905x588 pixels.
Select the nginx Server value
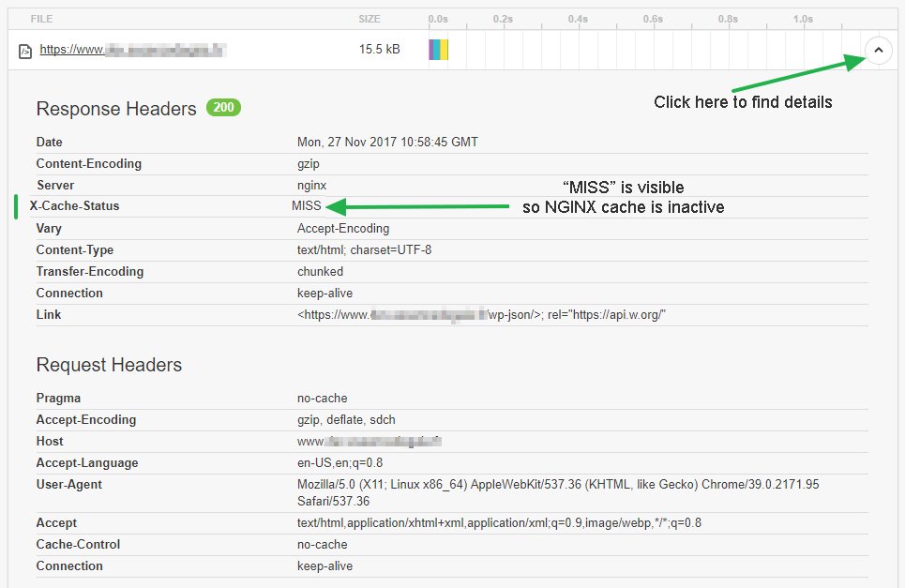click(312, 185)
